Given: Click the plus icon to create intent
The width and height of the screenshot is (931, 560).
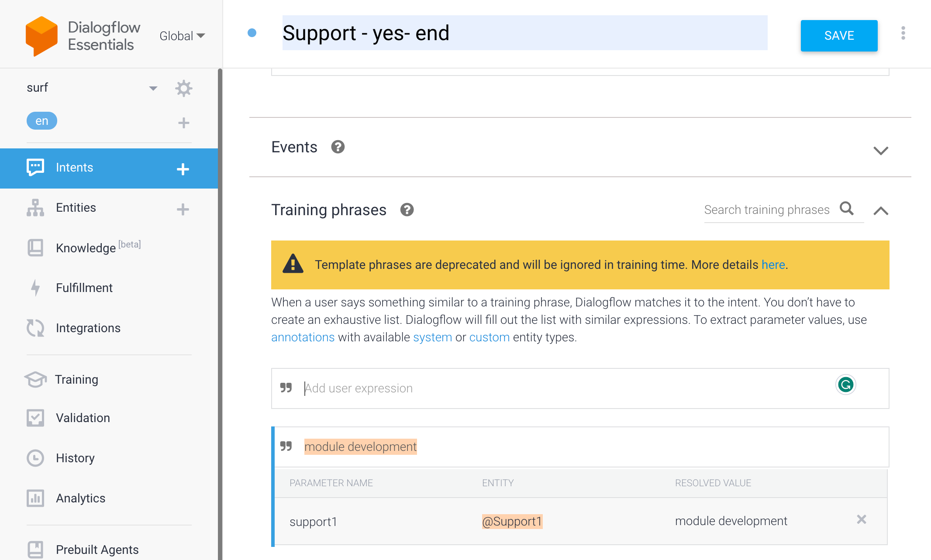Looking at the screenshot, I should point(183,169).
